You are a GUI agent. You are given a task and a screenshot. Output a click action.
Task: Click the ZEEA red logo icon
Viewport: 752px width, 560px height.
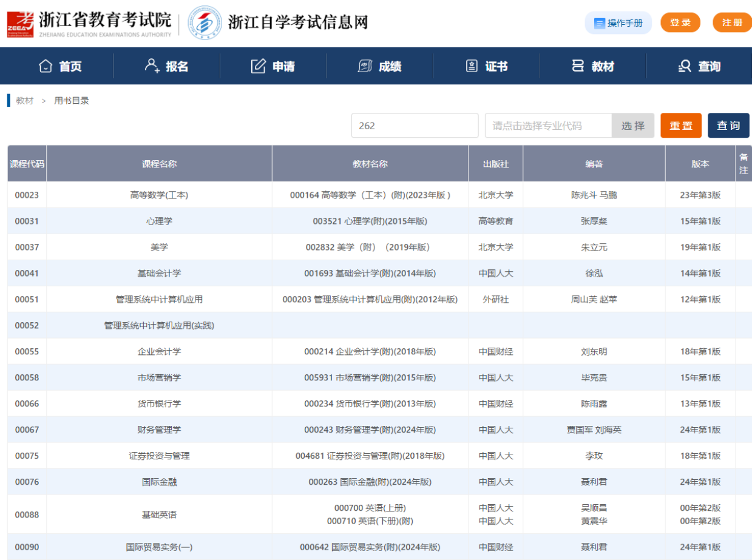click(x=20, y=24)
